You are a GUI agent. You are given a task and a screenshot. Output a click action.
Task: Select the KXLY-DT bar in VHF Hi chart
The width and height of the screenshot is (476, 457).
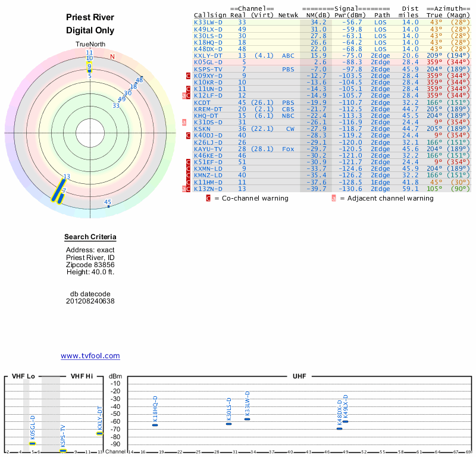pos(99,433)
